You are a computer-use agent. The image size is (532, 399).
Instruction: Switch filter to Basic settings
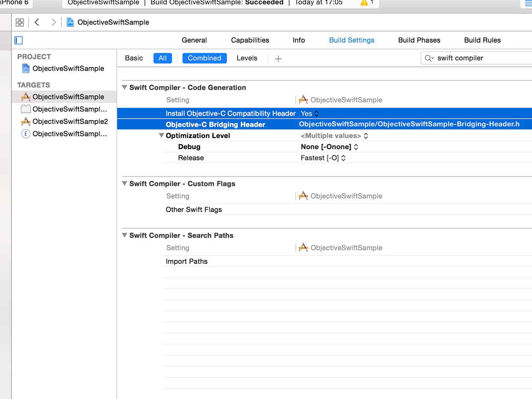[x=134, y=58]
